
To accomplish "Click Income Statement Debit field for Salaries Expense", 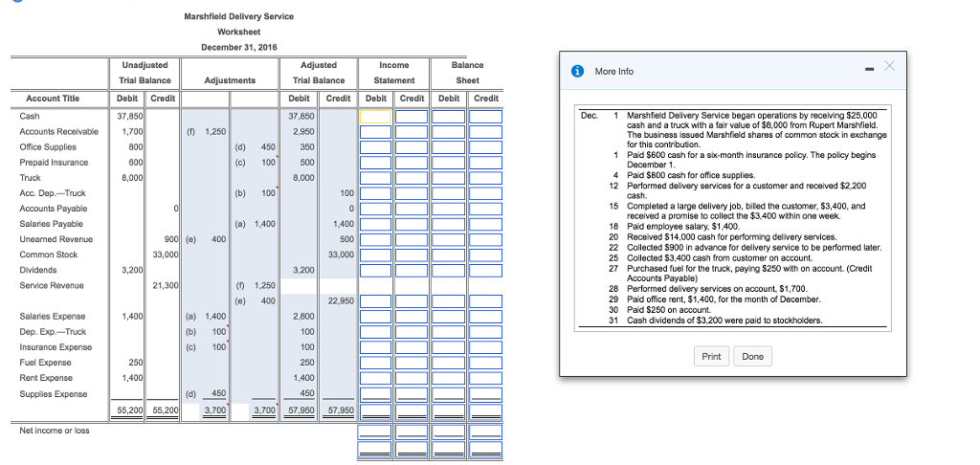I will point(376,316).
